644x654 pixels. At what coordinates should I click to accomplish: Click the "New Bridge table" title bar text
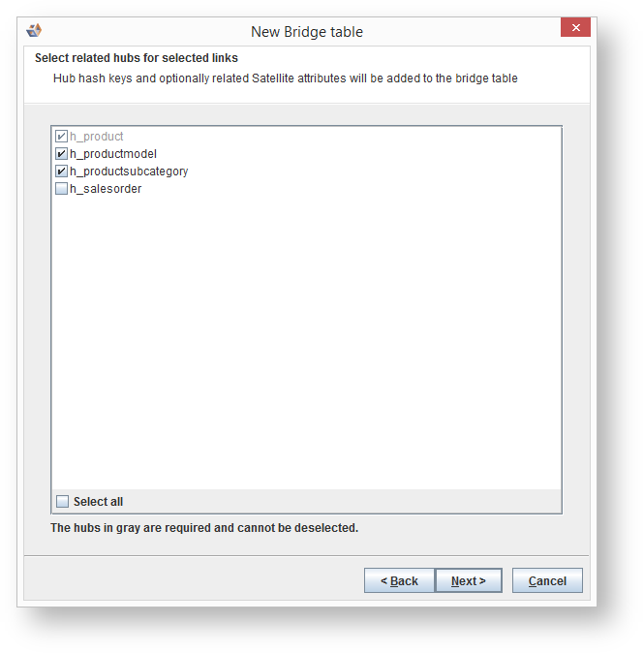click(307, 32)
